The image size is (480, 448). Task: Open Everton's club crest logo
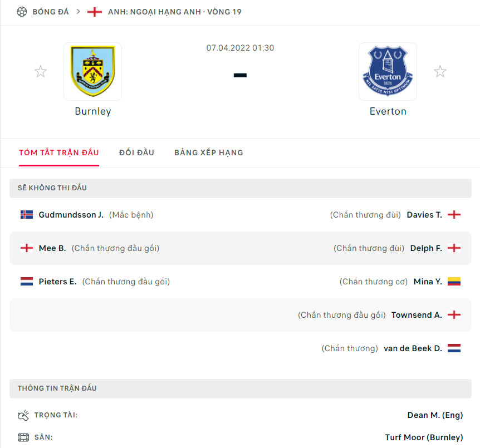(388, 71)
